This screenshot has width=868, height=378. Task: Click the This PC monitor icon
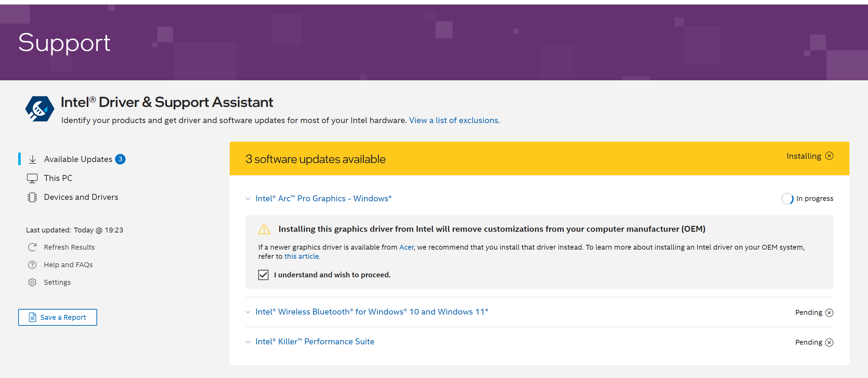coord(32,178)
